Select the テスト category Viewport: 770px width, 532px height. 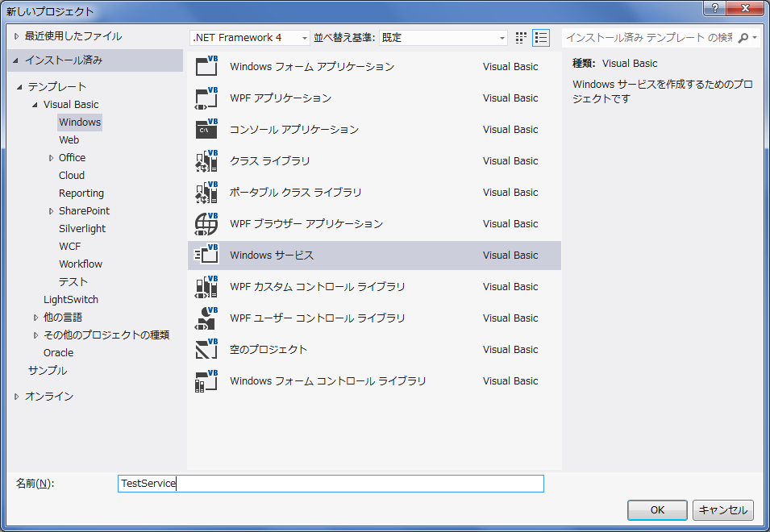click(x=73, y=281)
